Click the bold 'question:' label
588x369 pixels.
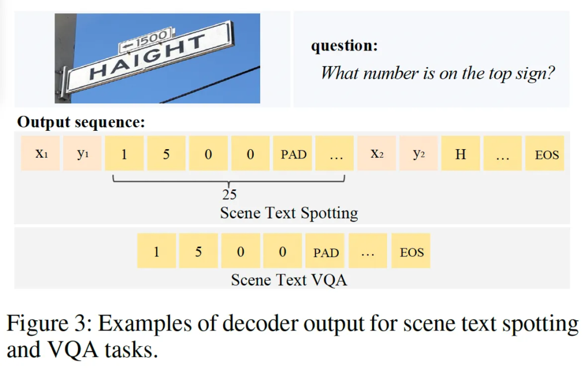[345, 45]
